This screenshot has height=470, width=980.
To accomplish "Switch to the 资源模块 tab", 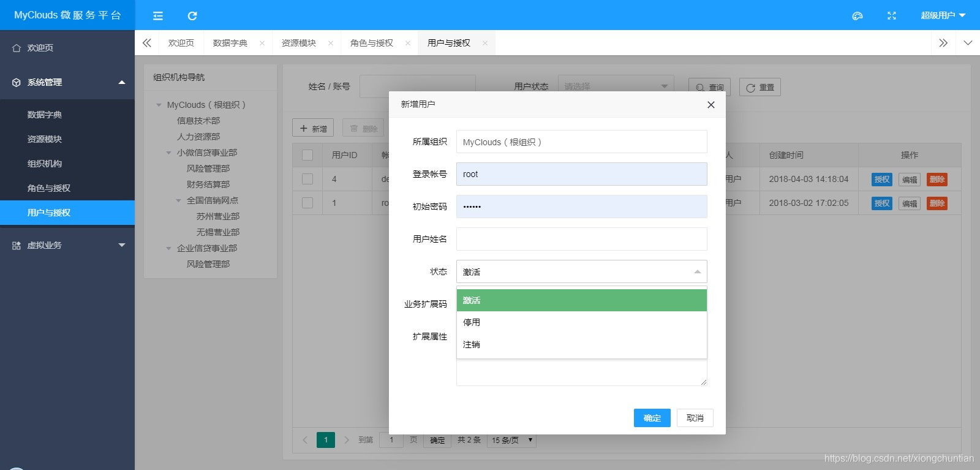I will coord(299,43).
